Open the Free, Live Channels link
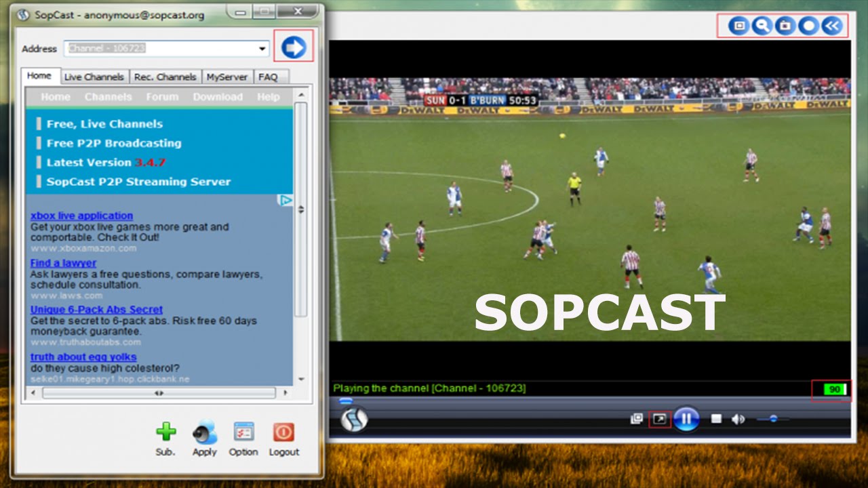Image resolution: width=868 pixels, height=488 pixels. pyautogui.click(x=104, y=124)
